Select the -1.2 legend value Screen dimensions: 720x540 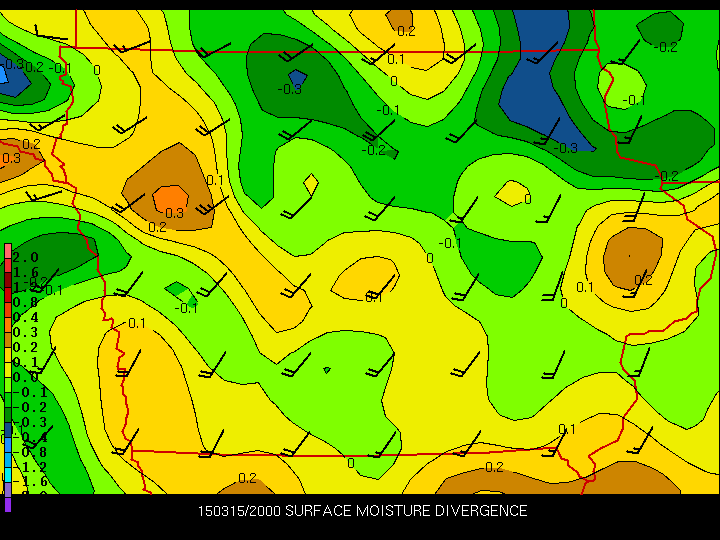(29, 467)
